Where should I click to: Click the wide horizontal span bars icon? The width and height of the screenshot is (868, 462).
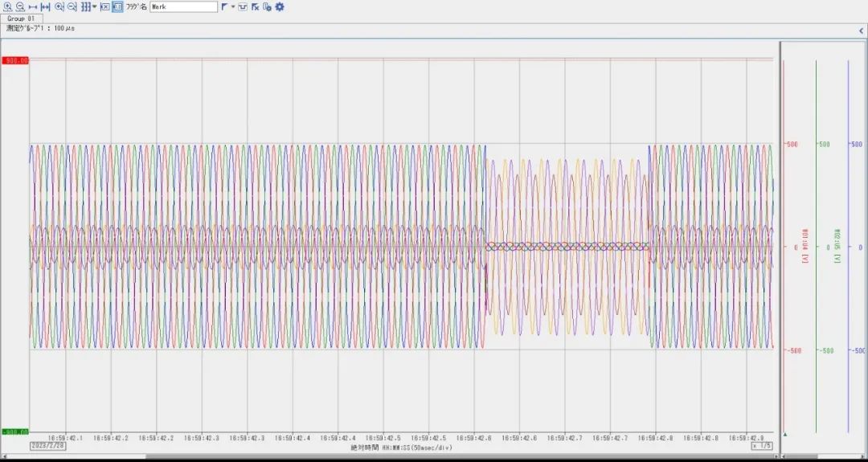tap(46, 6)
